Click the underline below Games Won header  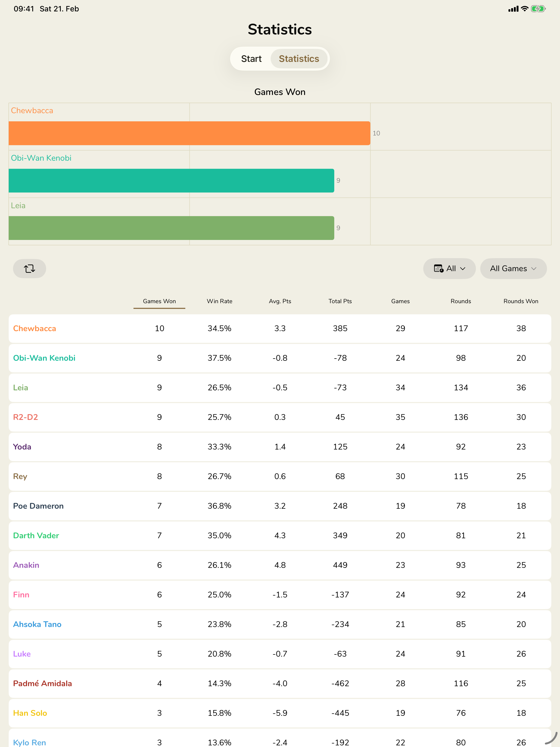tap(159, 308)
